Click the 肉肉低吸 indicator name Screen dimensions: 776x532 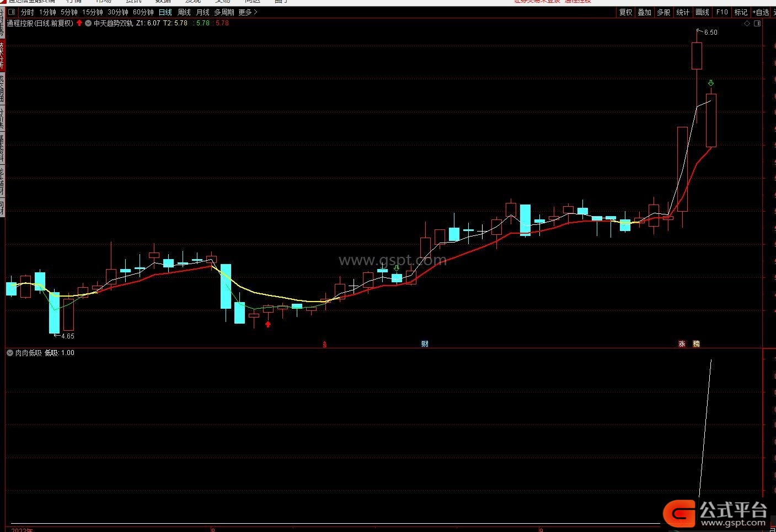click(x=28, y=353)
